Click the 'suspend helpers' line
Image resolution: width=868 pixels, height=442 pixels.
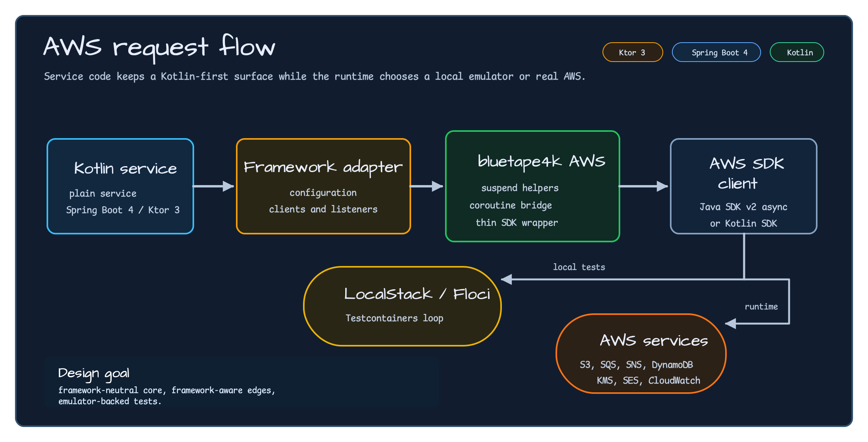pyautogui.click(x=520, y=188)
